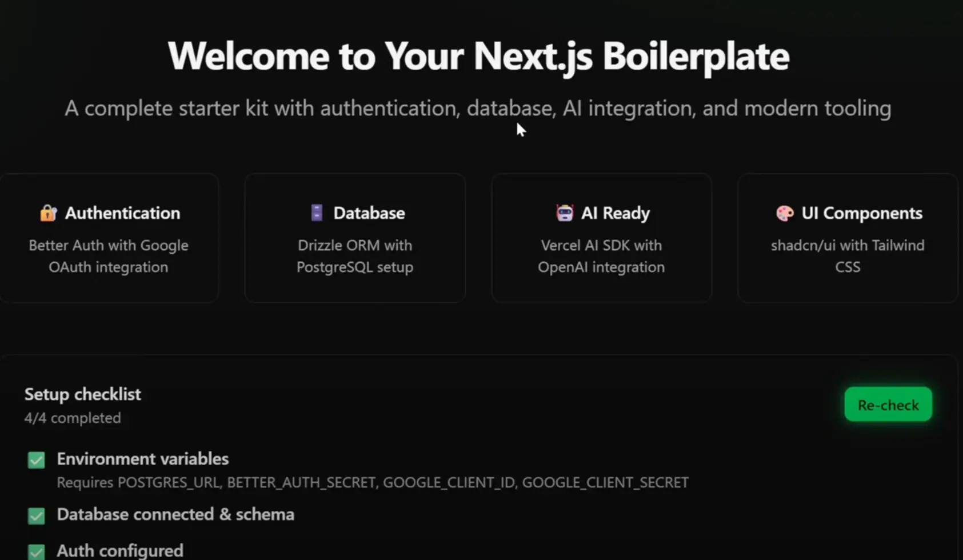Image resolution: width=963 pixels, height=560 pixels.
Task: Click the AI Ready card heading
Action: pos(615,213)
